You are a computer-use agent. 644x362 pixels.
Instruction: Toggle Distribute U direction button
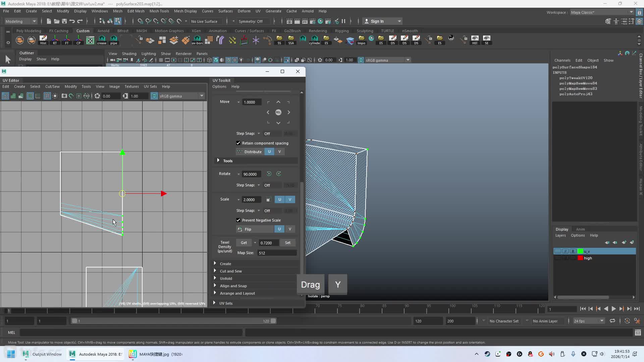269,152
